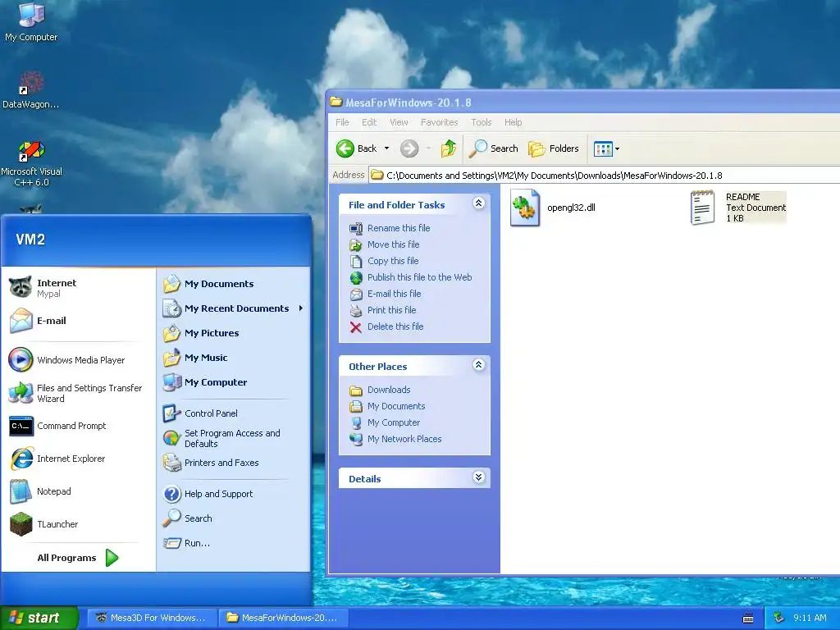Viewport: 840px width, 630px height.
Task: Open the Run... dialog
Action: tap(187, 543)
